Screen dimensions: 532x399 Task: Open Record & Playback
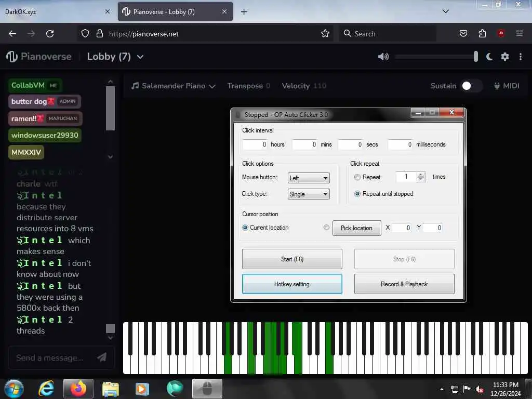click(x=404, y=284)
